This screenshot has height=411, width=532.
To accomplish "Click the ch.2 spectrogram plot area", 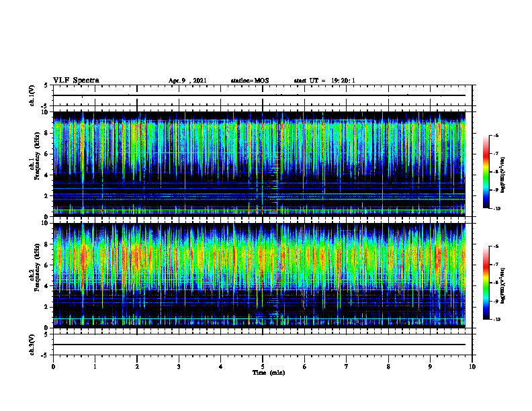I will point(259,275).
